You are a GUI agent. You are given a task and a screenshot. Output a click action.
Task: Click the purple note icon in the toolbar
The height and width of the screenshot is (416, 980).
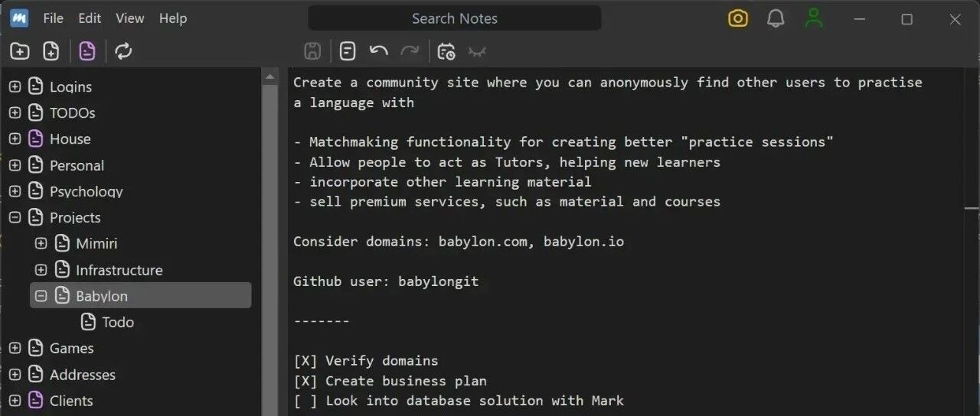87,51
